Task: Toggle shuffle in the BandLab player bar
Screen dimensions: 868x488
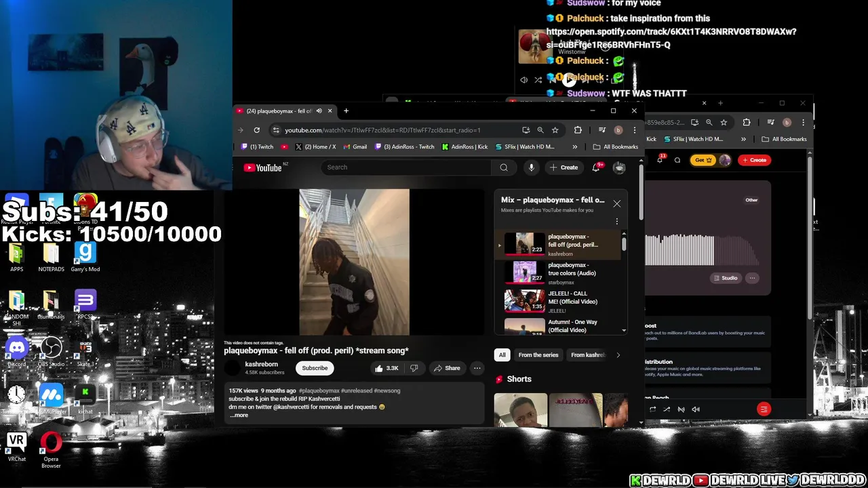Action: (667, 409)
